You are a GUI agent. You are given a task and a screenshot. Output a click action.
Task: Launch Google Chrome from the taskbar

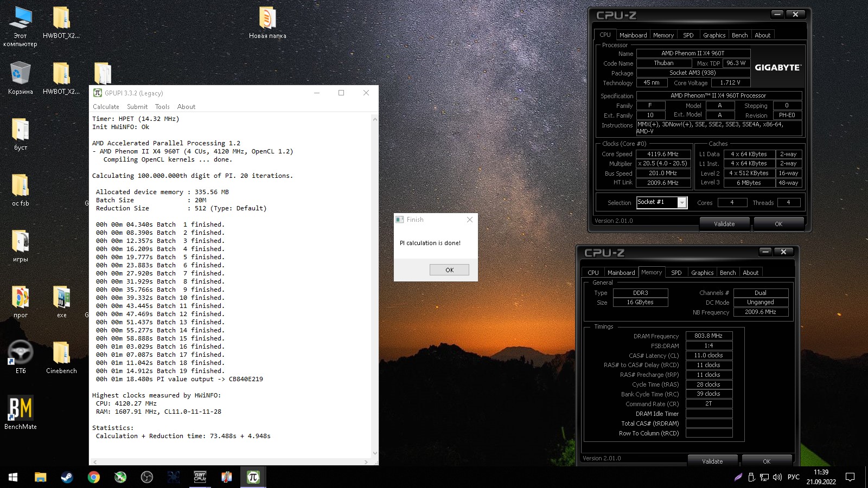coord(93,477)
